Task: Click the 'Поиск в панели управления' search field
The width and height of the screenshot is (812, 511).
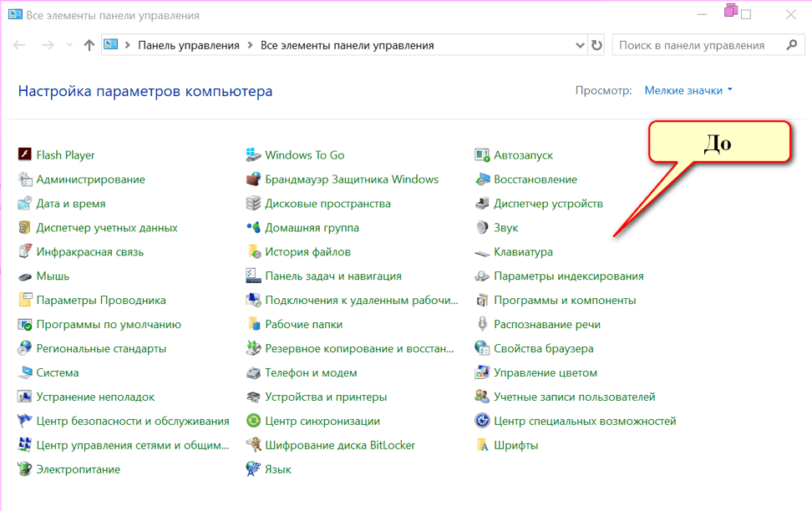Action: (698, 45)
